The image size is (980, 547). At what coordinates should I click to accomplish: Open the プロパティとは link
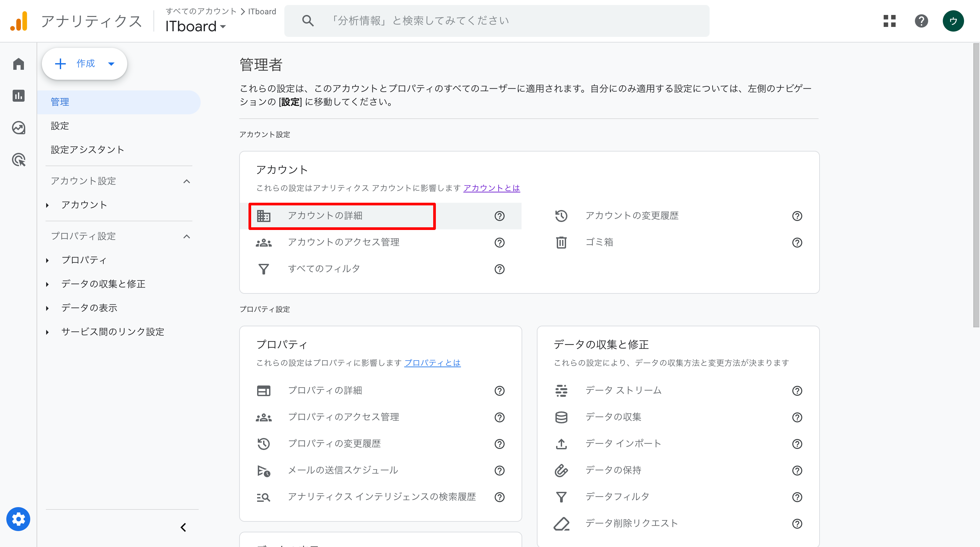pos(432,363)
